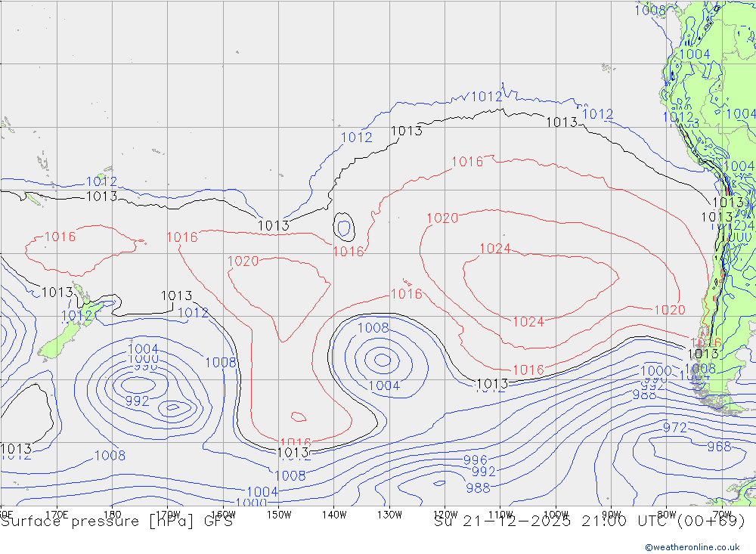
Task: Click the '150W' longitude label
Action: 279,515
